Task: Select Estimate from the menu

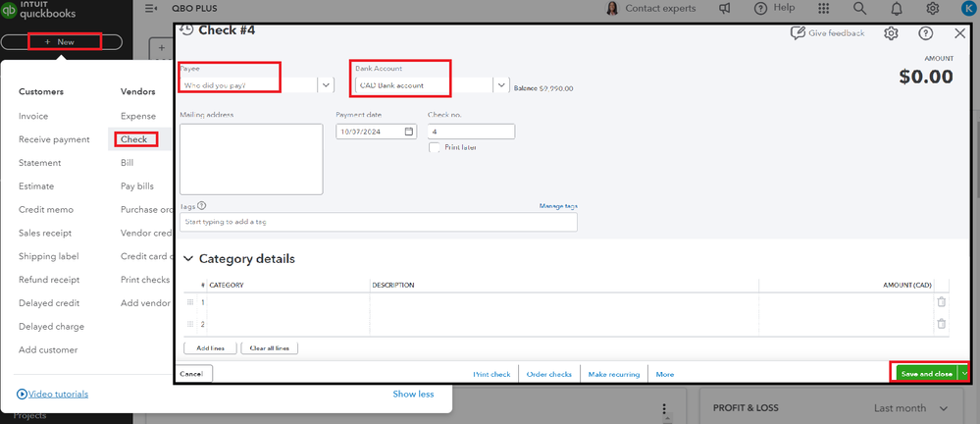Action: pyautogui.click(x=36, y=185)
